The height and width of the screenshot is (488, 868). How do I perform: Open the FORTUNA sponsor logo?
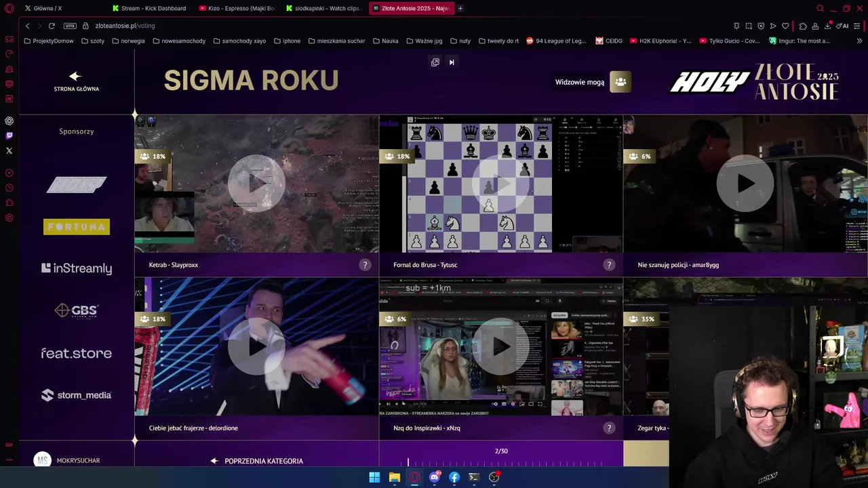(77, 226)
